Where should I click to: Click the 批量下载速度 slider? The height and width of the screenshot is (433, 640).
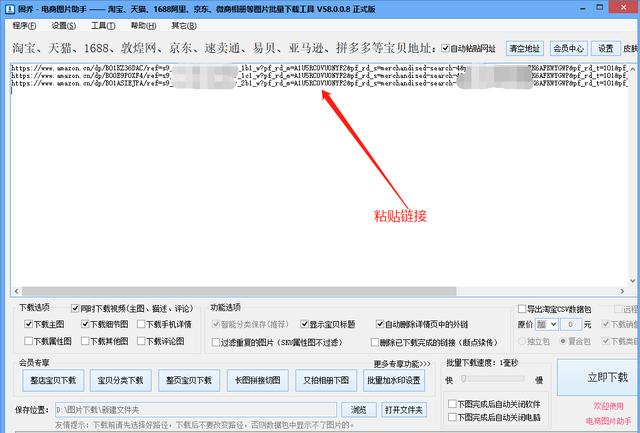(495, 380)
